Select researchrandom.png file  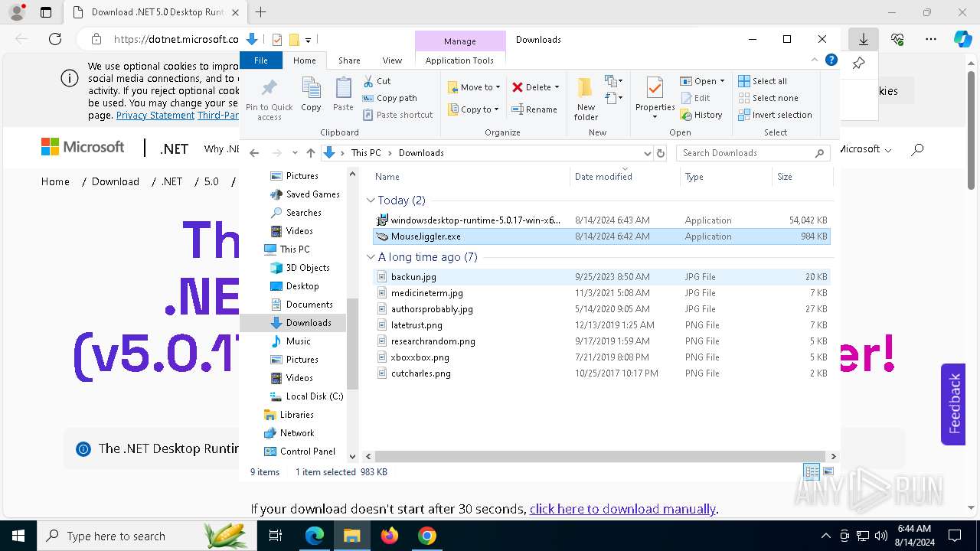pyautogui.click(x=601, y=341)
